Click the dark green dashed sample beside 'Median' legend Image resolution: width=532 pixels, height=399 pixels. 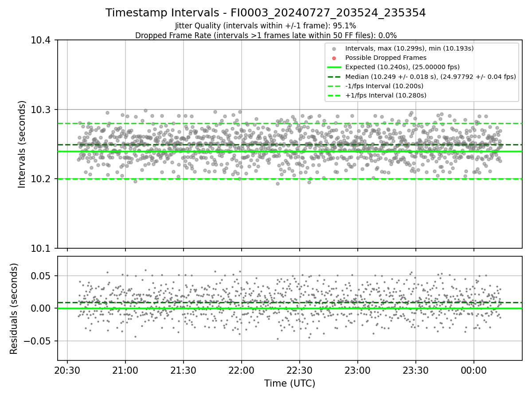(x=334, y=77)
